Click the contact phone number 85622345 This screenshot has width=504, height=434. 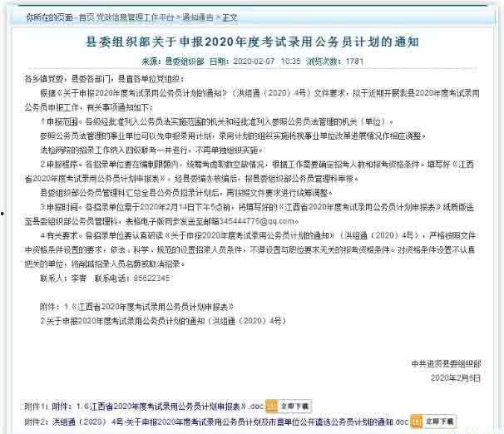pyautogui.click(x=151, y=279)
